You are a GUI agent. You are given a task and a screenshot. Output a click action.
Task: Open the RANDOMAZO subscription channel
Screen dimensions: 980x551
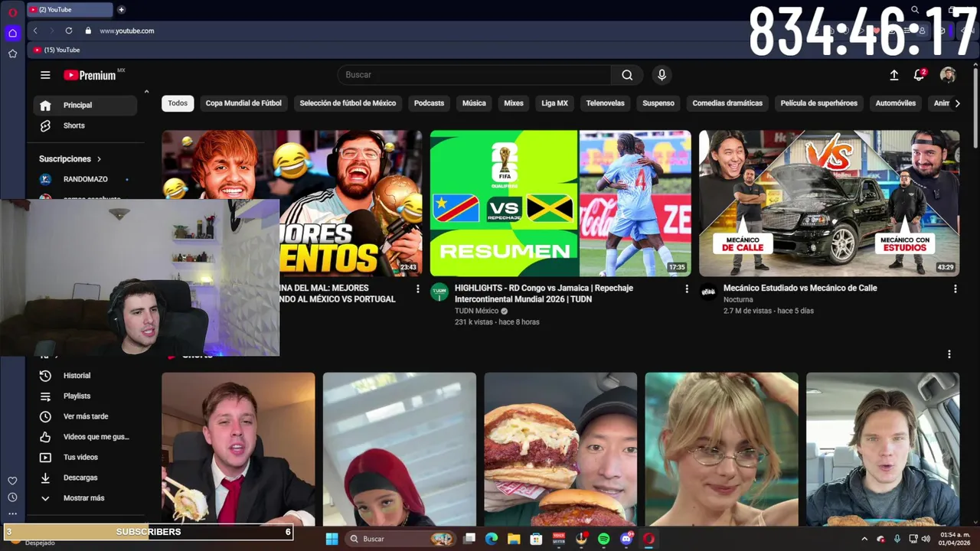click(85, 179)
